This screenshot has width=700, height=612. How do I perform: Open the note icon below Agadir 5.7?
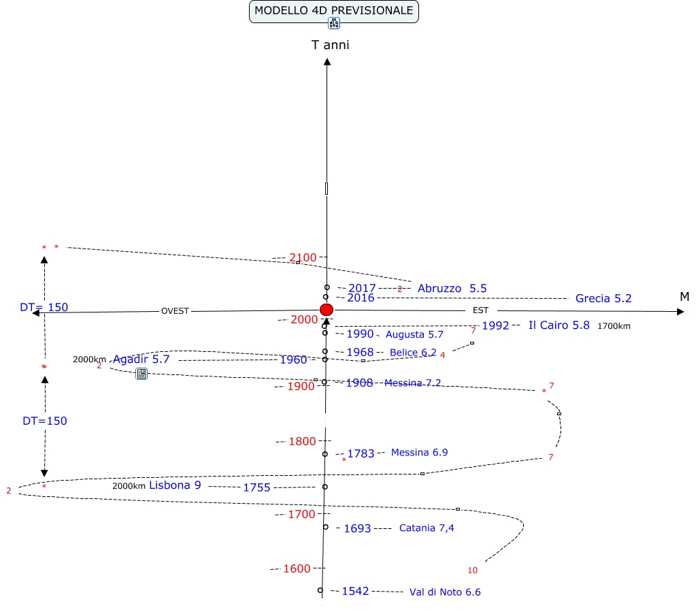coord(141,374)
